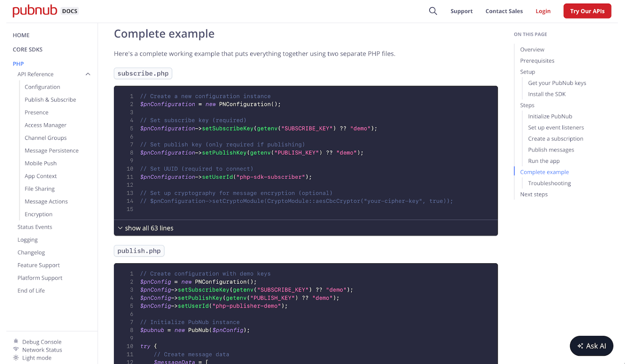625x364 pixels.
Task: Switch to the subscribe.php tab
Action: (143, 73)
